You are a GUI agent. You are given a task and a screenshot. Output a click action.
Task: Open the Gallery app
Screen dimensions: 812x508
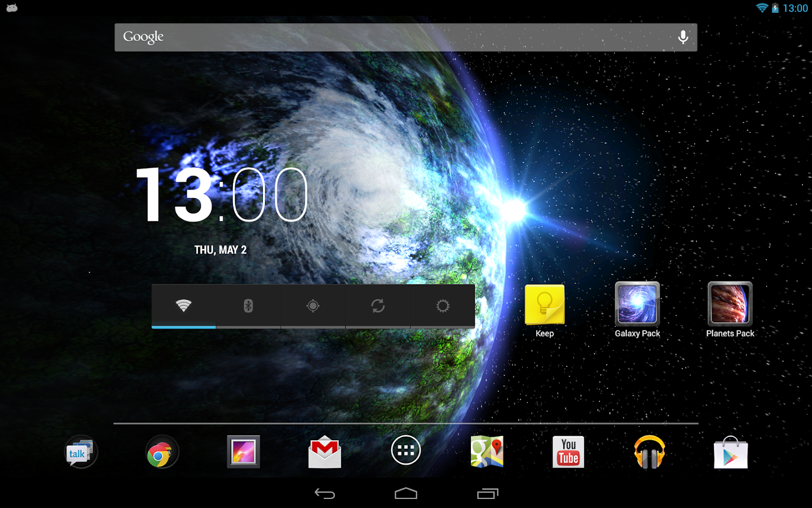[243, 452]
